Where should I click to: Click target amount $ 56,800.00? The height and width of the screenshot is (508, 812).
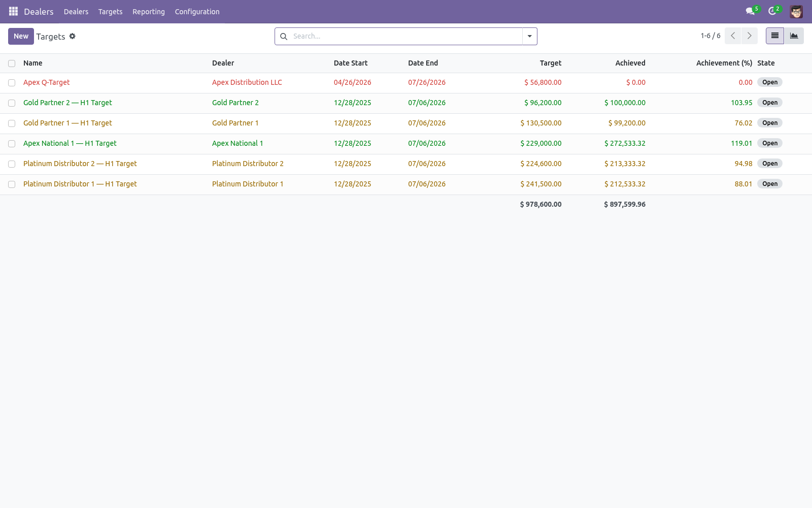point(543,82)
